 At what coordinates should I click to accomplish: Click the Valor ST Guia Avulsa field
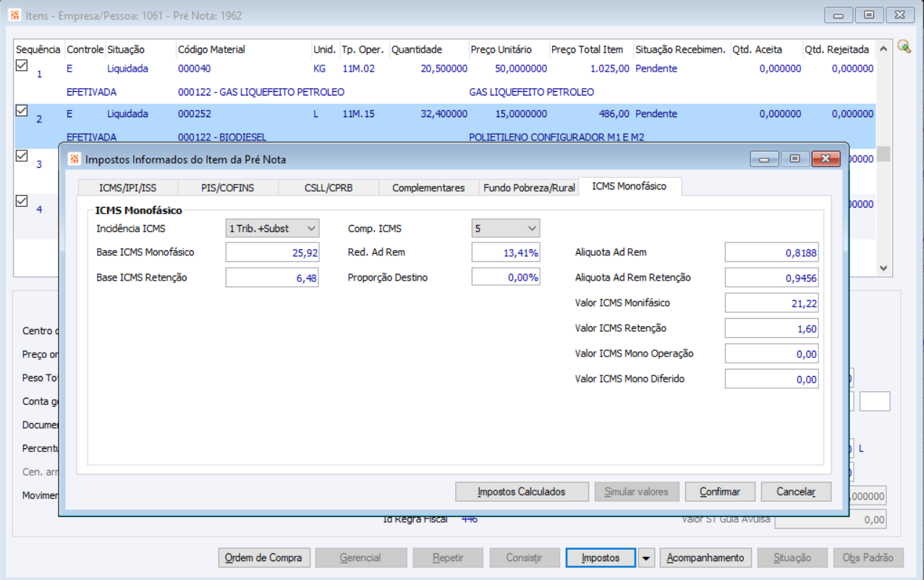pyautogui.click(x=831, y=519)
